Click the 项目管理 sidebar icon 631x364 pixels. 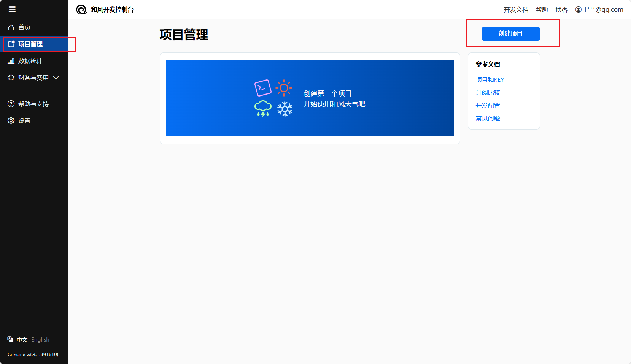point(11,44)
